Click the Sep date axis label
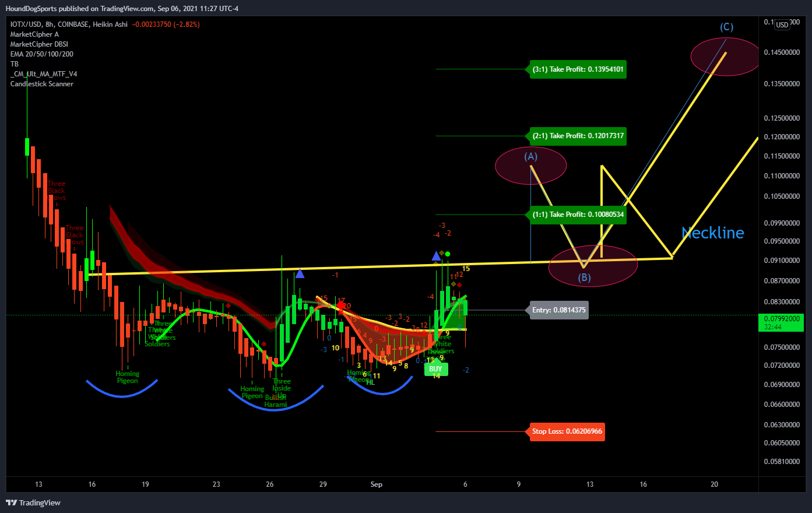This screenshot has width=812, height=513. coord(377,484)
